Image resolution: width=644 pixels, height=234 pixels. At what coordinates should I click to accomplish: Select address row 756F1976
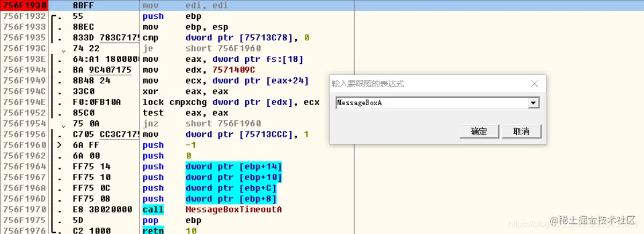(24, 230)
